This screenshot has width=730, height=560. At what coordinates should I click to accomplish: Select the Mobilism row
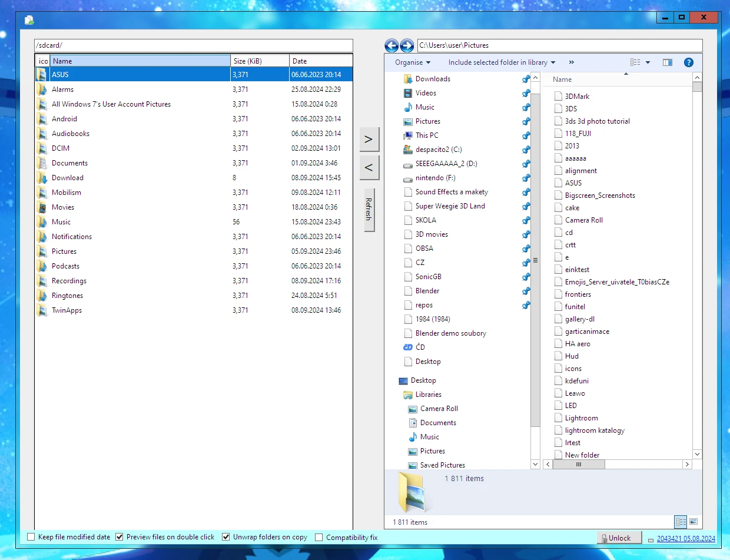pyautogui.click(x=194, y=193)
